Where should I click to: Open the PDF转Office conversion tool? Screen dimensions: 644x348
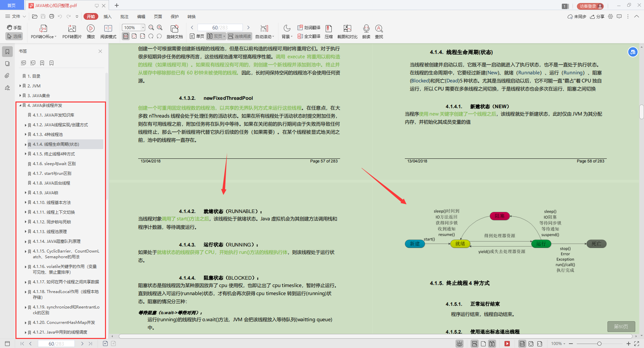(43, 32)
